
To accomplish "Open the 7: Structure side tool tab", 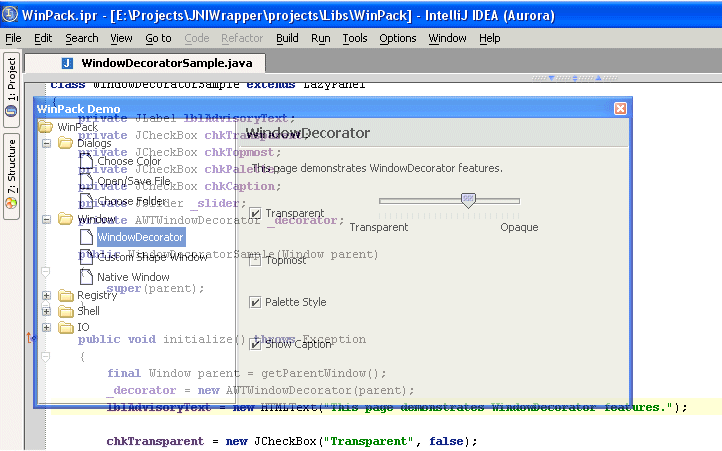I will click(x=11, y=176).
